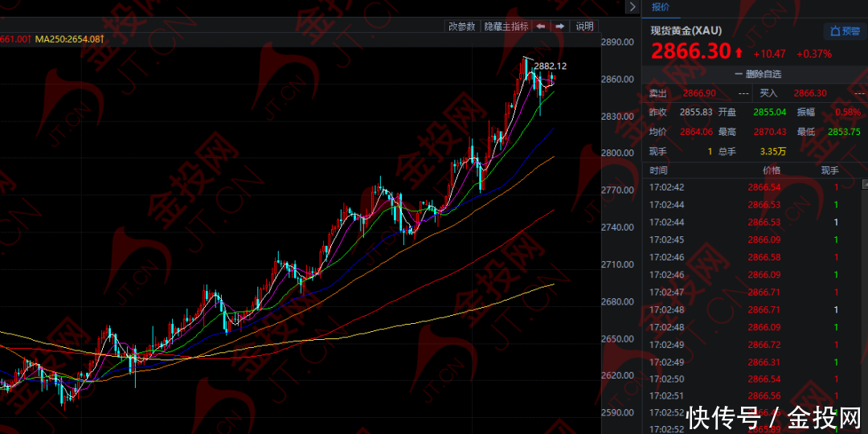
Task: Open the 改参数 parameter settings
Action: [x=461, y=27]
